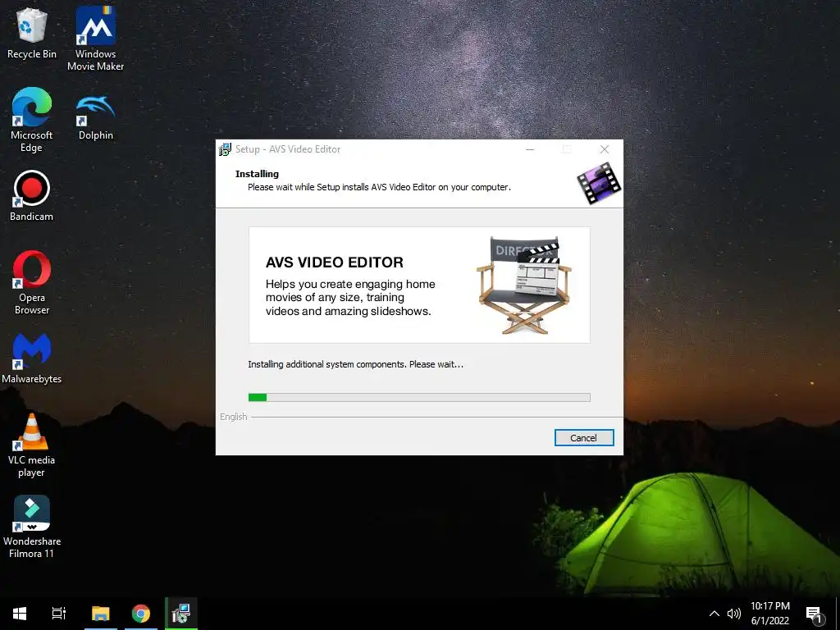Click the installer icon in setup title bar
This screenshot has width=840, height=630.
pyautogui.click(x=225, y=149)
